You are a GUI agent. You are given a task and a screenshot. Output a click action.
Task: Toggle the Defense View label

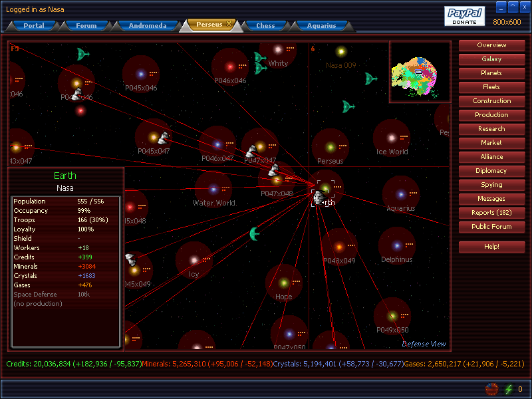(424, 344)
